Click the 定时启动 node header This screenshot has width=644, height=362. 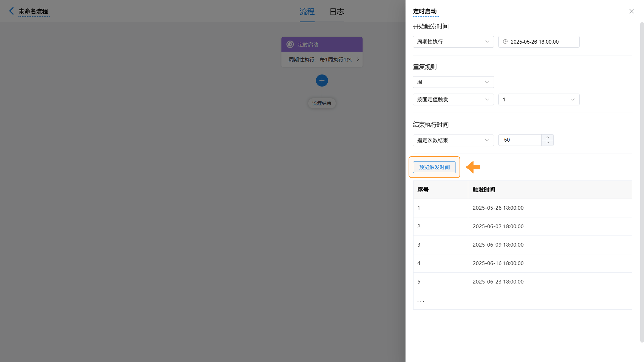pos(322,44)
